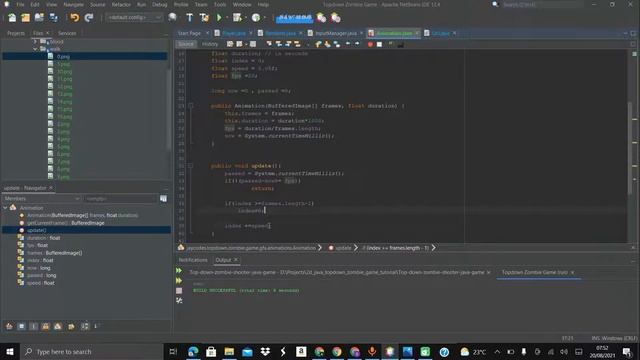
Task: Click the Search field in title bar
Action: coord(541,4)
